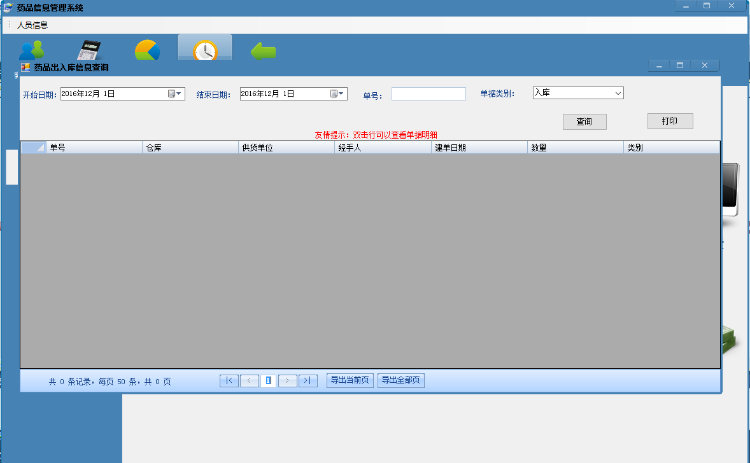Click the 查询 (query) button

click(x=584, y=121)
